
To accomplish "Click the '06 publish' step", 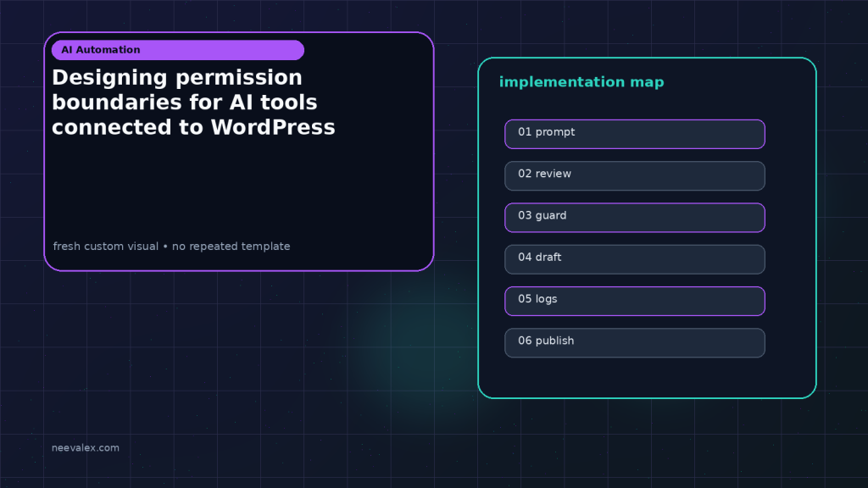I will (634, 343).
